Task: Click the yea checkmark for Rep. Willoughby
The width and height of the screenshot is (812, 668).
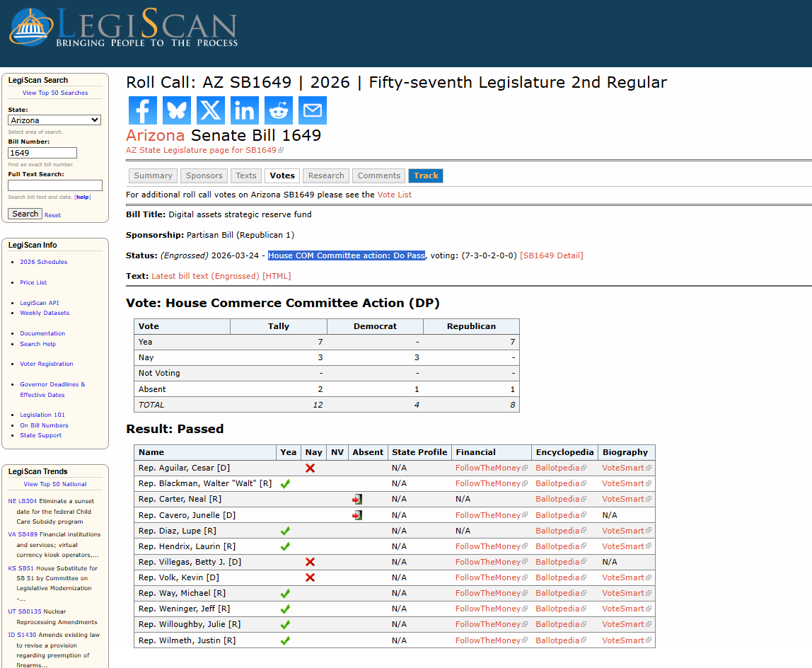Action: (285, 624)
